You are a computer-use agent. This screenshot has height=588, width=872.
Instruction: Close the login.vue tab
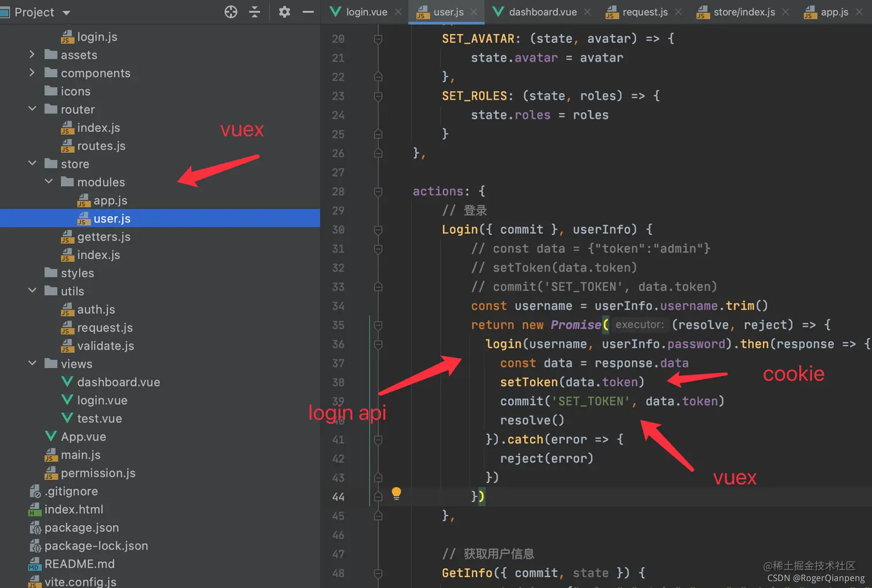[398, 12]
